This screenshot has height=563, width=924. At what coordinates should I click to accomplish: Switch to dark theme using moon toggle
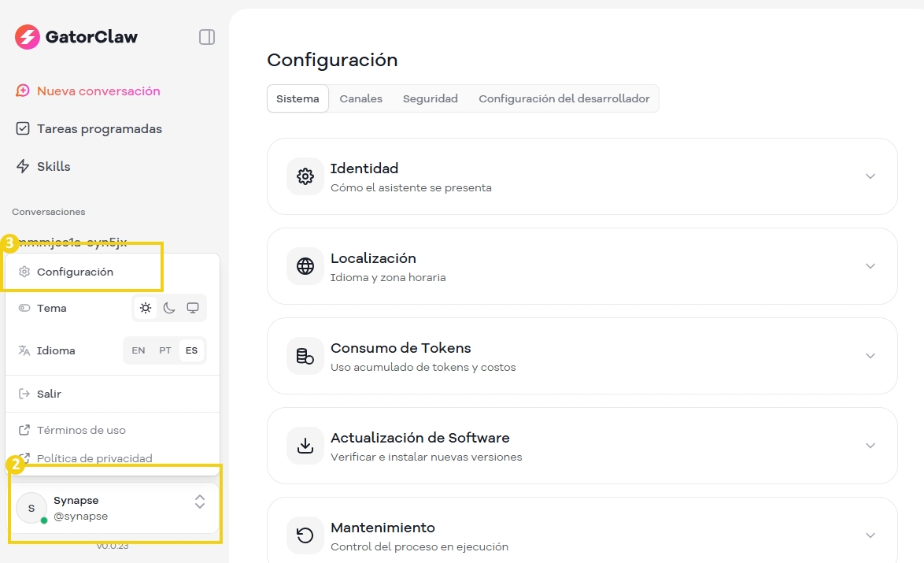(x=168, y=308)
